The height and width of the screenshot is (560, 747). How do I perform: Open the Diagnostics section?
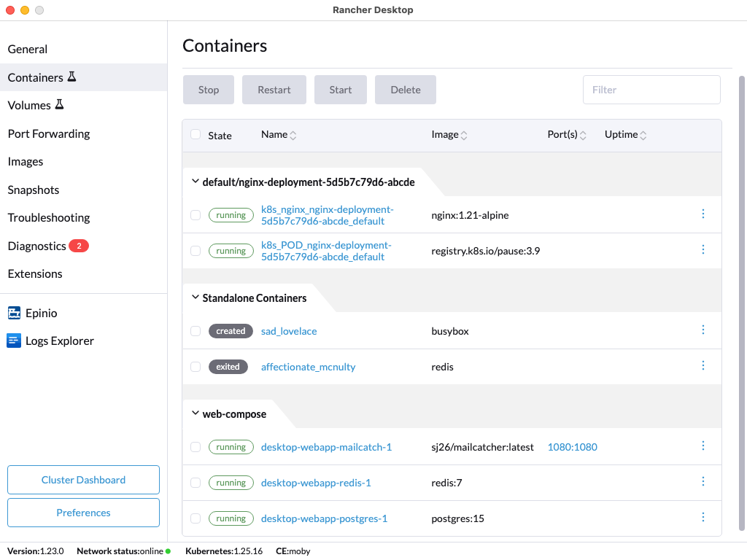(x=83, y=246)
